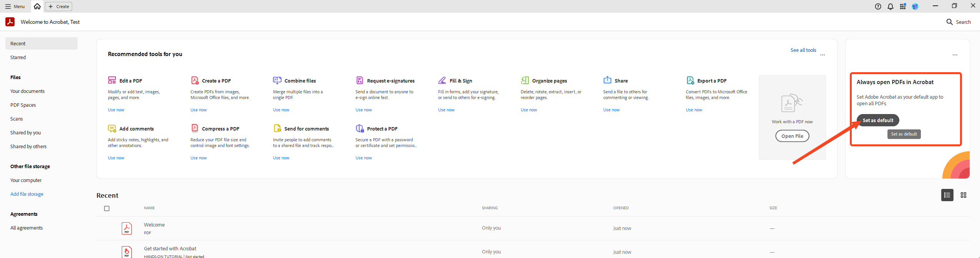This screenshot has height=258, width=980.
Task: Click Use now under Send for comments
Action: (281, 158)
